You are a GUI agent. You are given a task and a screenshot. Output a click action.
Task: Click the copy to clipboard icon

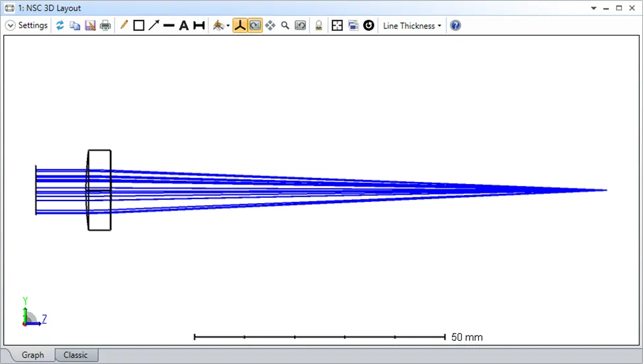pos(75,26)
